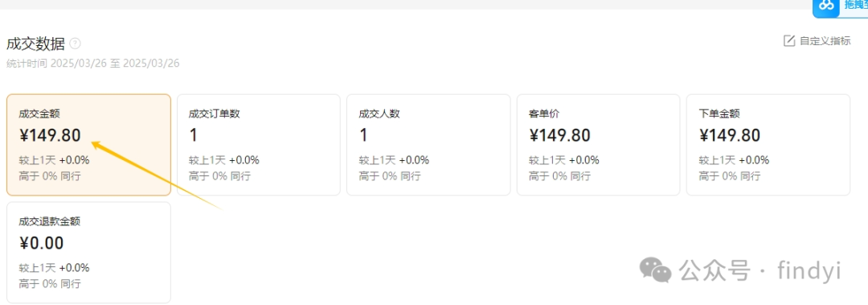Screen dimensions: 868x305
Task: Click 较上1天 +0.0% under 下单金额
Action: 734,160
